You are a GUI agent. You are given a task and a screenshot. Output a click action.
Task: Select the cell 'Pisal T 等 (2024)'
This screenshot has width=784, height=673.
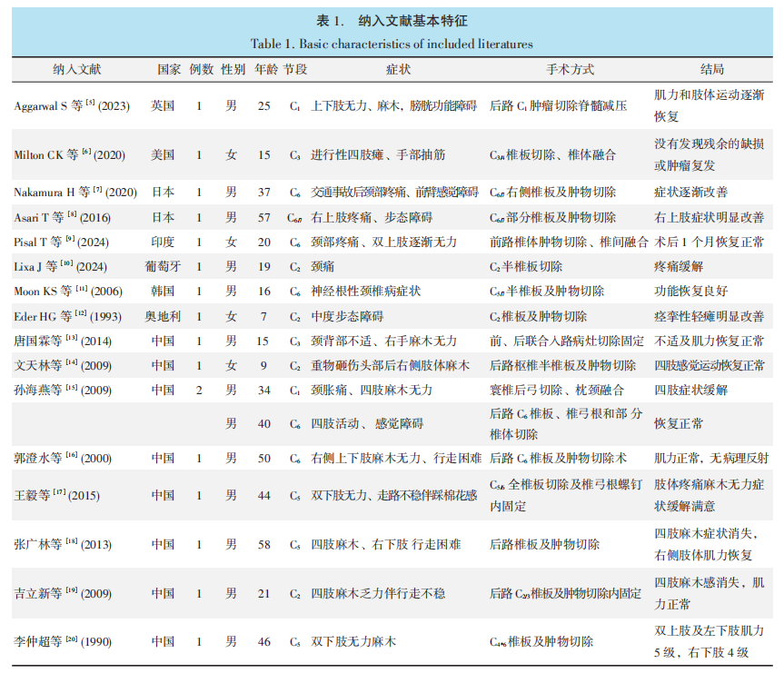coord(62,242)
